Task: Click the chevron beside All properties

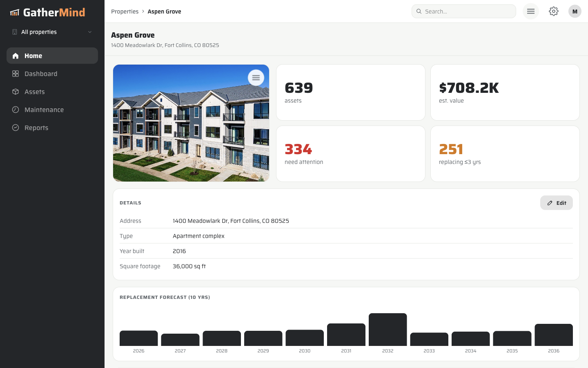Action: click(x=90, y=32)
